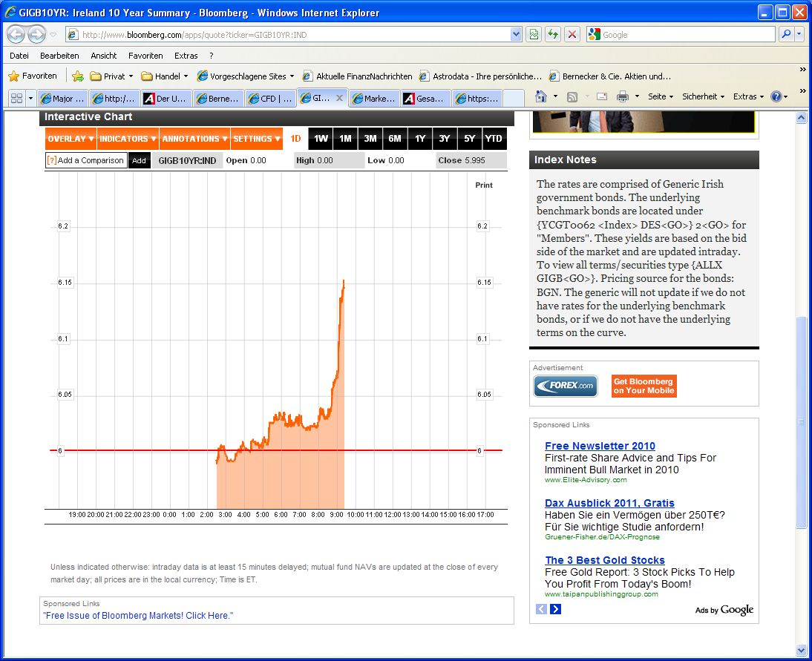Open the Dax Ausblick 2011, Gratis link

pos(609,502)
